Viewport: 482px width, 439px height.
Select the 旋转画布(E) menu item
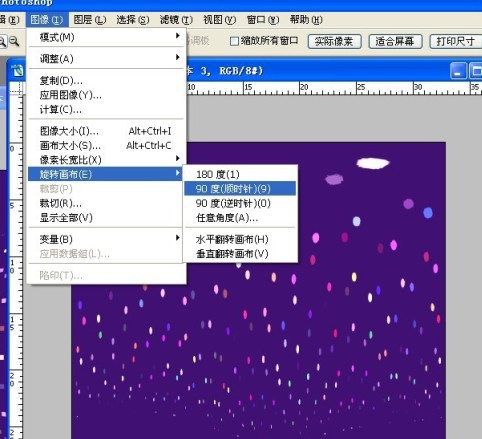pos(106,174)
